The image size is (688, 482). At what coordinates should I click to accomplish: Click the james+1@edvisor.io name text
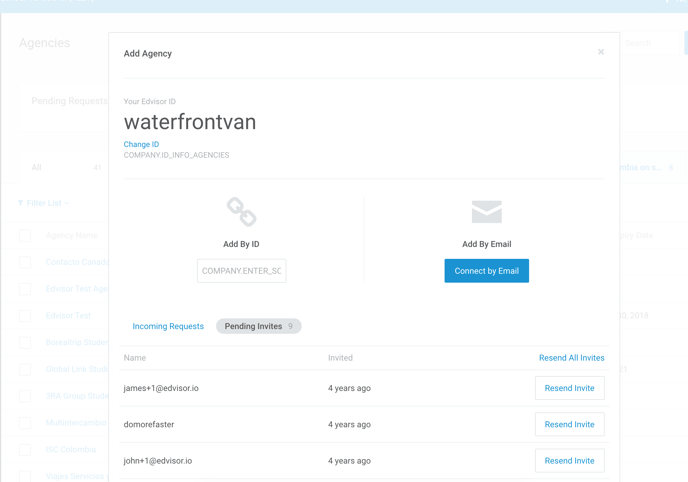point(161,388)
